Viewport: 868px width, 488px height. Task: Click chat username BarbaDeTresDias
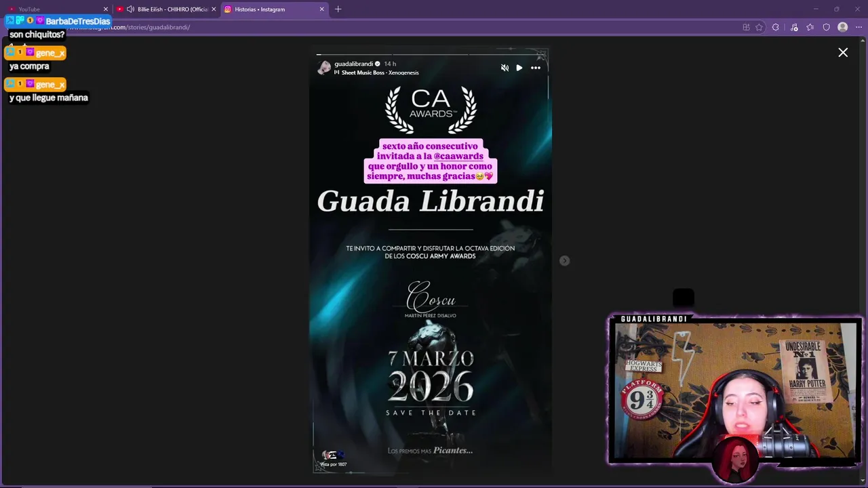click(x=78, y=21)
